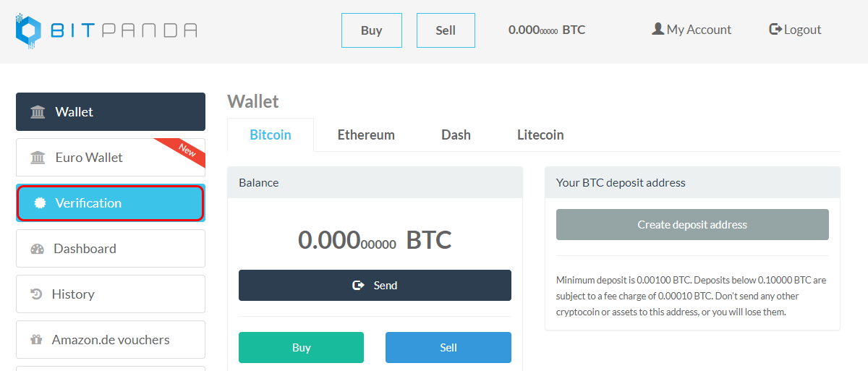
Task: Click the green Buy button under balance
Action: point(302,348)
